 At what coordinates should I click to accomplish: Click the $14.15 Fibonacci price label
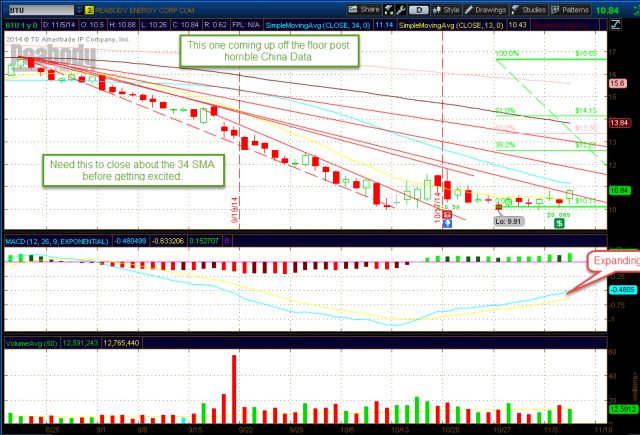586,111
